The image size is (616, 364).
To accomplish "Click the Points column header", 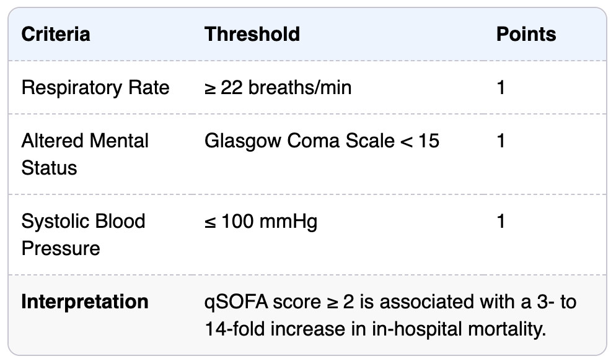I will click(x=526, y=34).
